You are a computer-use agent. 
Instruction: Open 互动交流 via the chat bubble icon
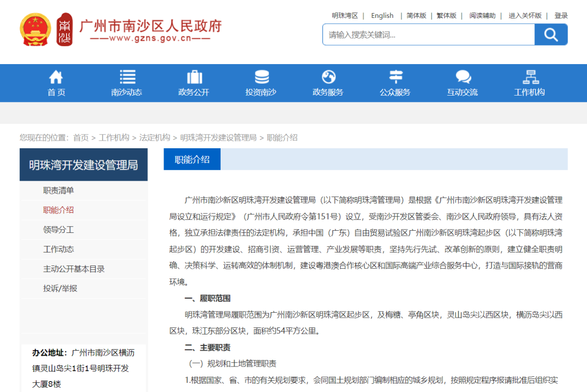[x=463, y=77]
